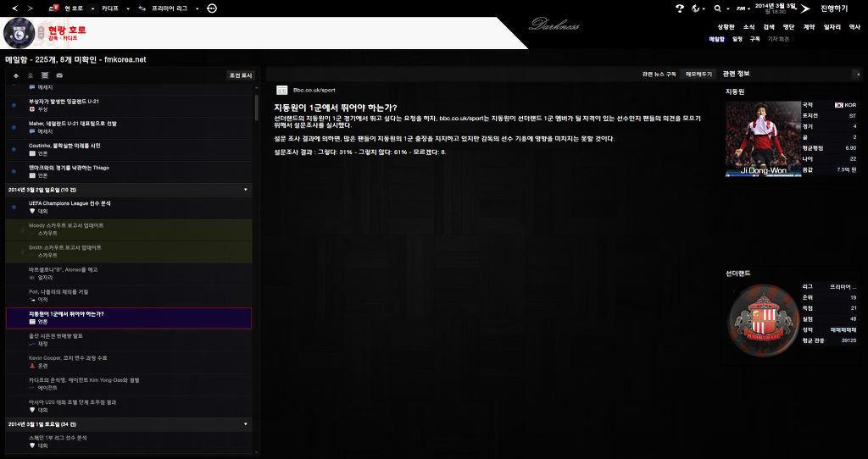868x459 pixels.
Task: Click the double up-arrow icon in inbox toolbar
Action: (31, 75)
